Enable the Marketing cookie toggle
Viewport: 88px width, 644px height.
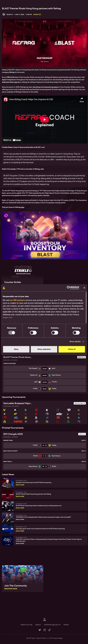(76, 333)
